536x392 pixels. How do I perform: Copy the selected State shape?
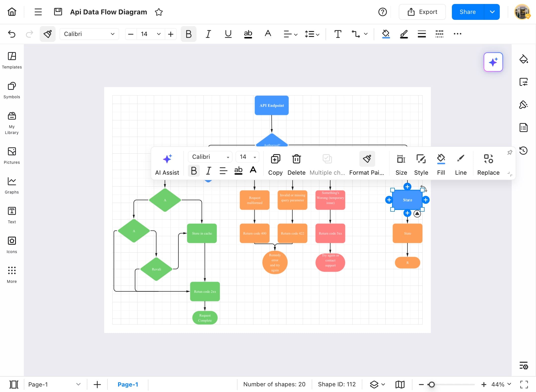[275, 164]
